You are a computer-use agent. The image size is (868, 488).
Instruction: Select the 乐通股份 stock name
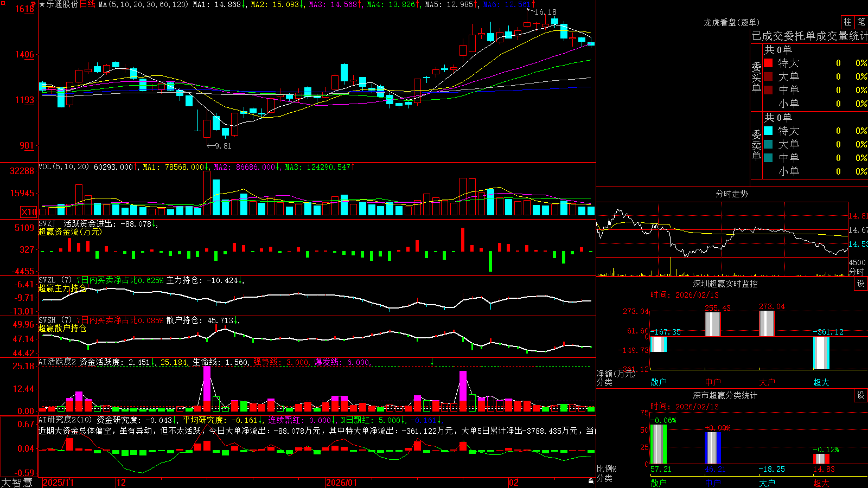pos(62,4)
